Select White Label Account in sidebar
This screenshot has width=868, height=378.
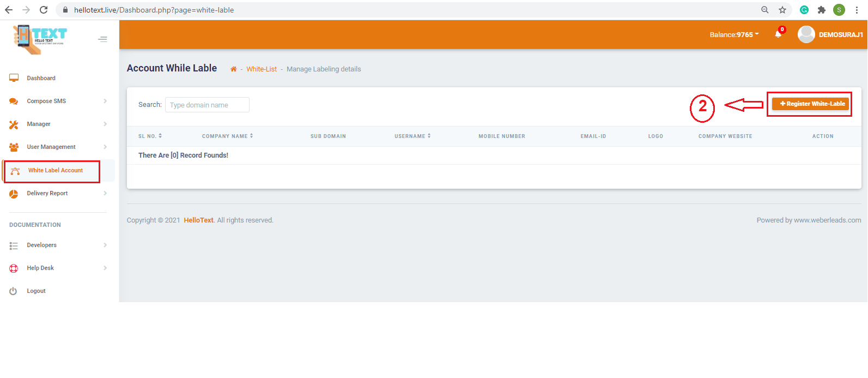[55, 171]
